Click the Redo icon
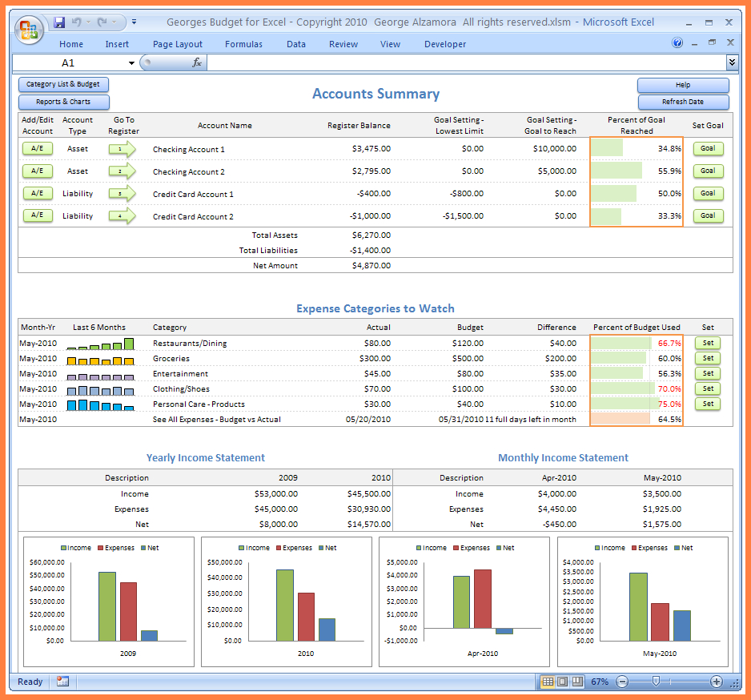751x700 pixels. pos(102,22)
